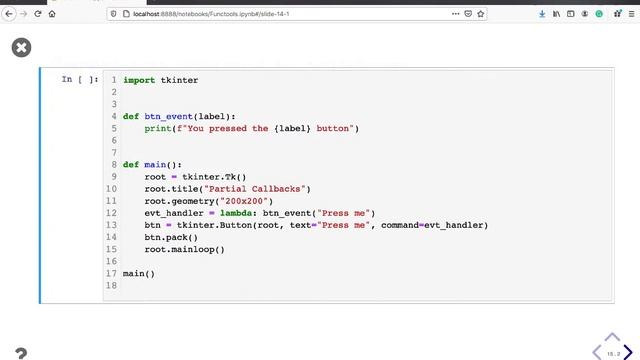Open the slideshow help question mark
The width and height of the screenshot is (640, 360).
click(x=21, y=353)
